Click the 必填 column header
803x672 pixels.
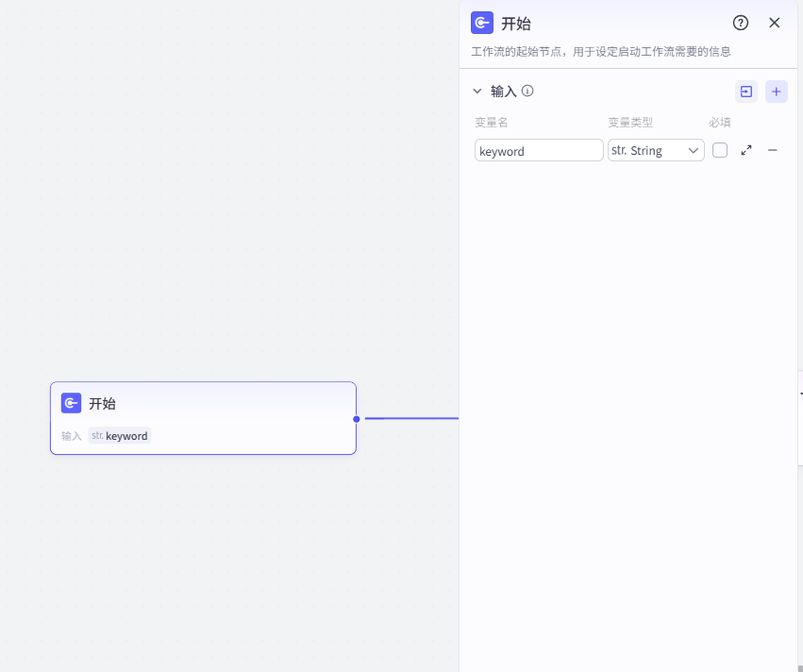click(720, 123)
